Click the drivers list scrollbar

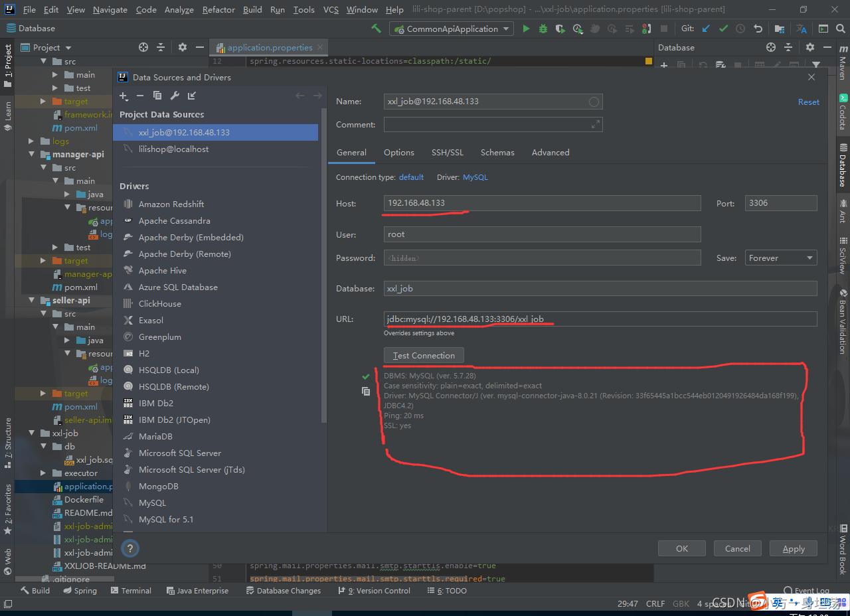pos(323,266)
